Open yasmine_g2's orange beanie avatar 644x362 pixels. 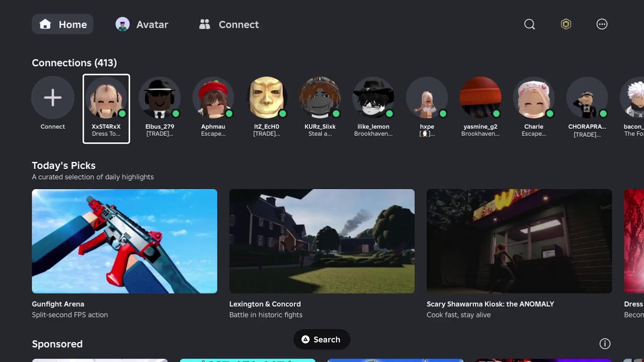click(480, 98)
